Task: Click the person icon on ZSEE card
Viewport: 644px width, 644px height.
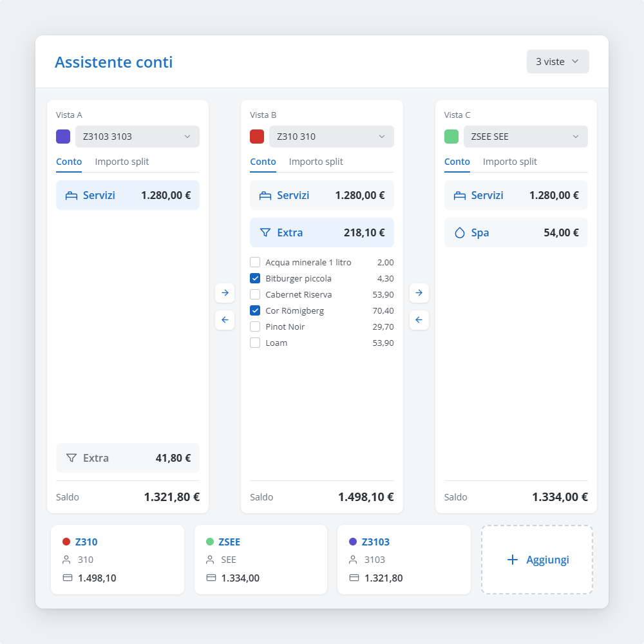Action: point(210,560)
